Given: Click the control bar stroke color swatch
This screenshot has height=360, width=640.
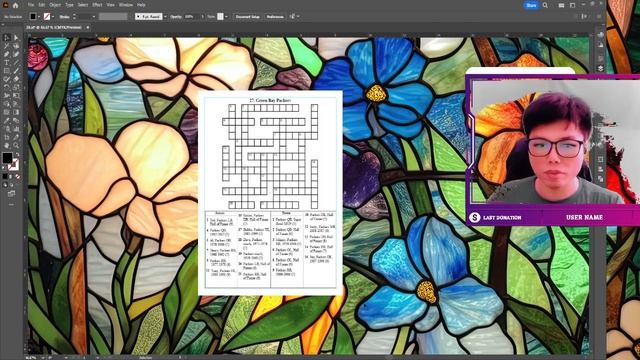Looking at the screenshot, I should (47, 17).
